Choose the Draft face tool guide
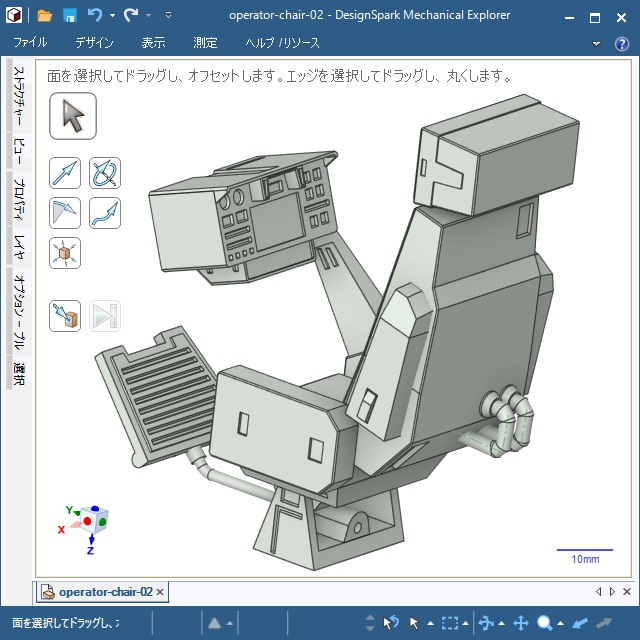 coord(65,213)
